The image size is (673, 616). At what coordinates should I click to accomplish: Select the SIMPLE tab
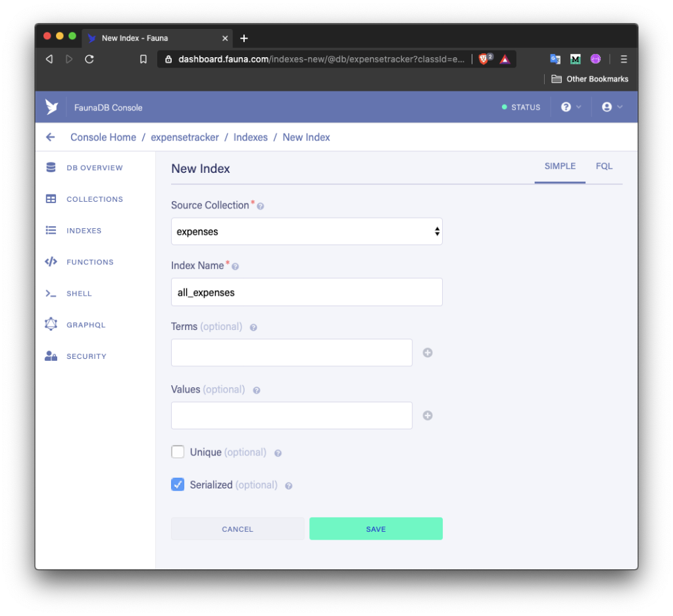pos(560,166)
